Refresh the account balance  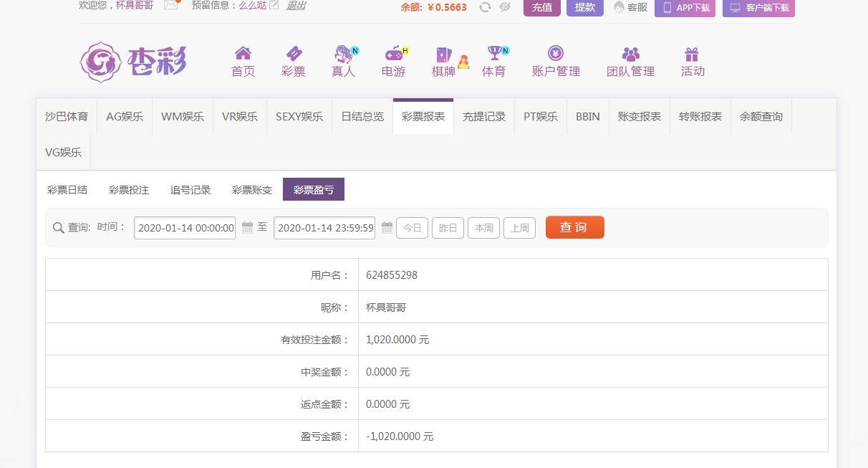click(485, 7)
